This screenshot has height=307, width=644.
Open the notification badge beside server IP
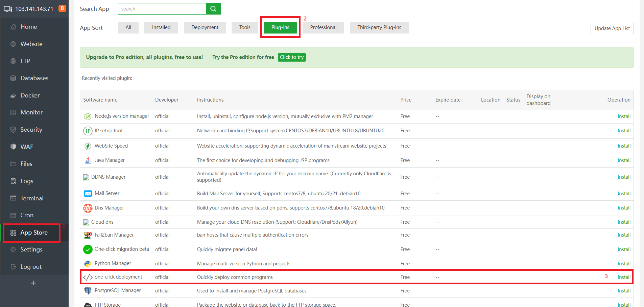tap(62, 8)
